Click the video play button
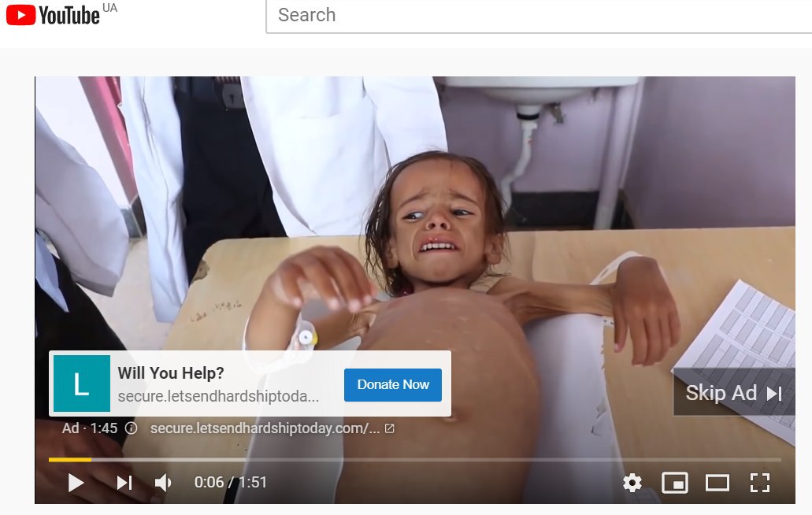 (76, 483)
